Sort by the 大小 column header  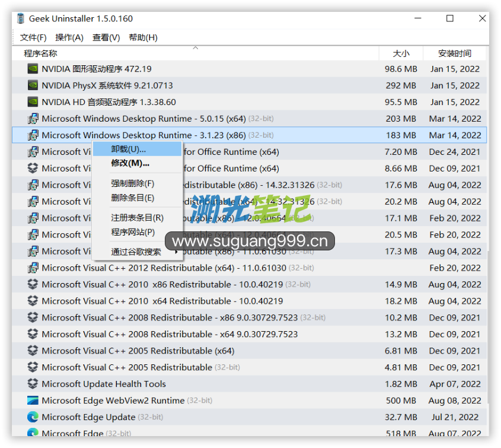click(401, 53)
